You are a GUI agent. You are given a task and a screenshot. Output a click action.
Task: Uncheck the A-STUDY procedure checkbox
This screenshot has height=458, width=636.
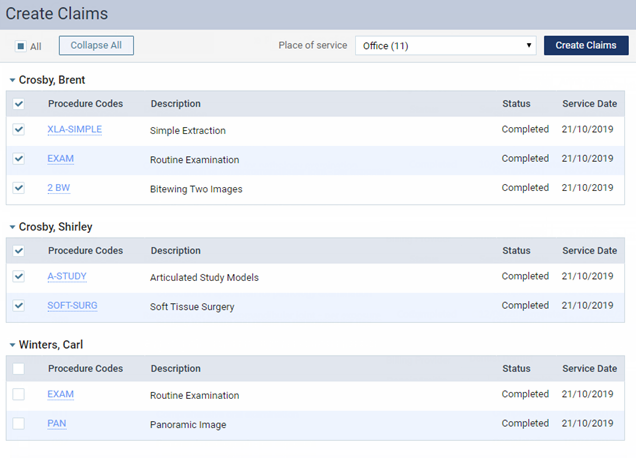(x=19, y=277)
